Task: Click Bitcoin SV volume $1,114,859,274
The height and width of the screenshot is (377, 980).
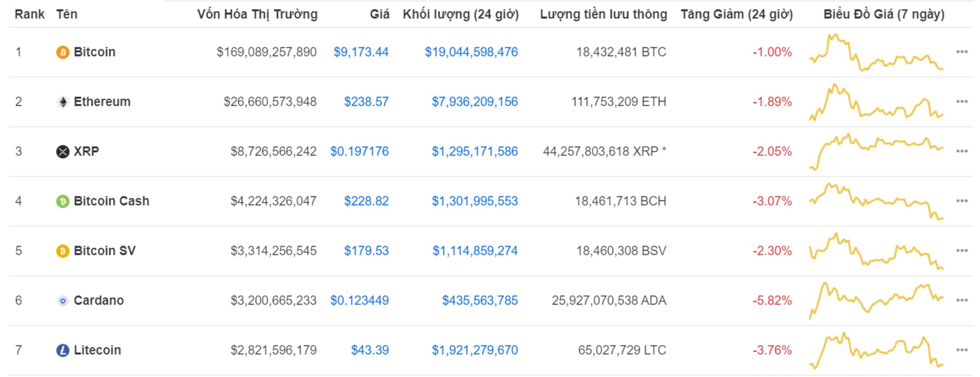Action: (x=475, y=251)
